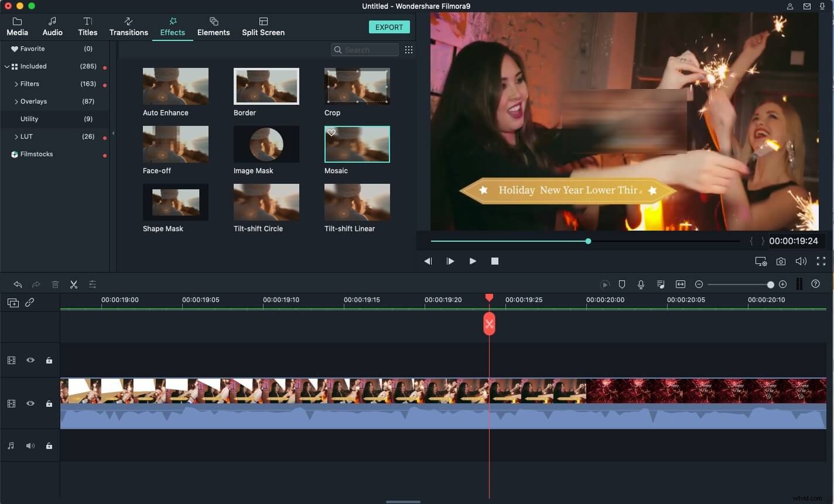Open the Audio Mixer icon

click(661, 284)
